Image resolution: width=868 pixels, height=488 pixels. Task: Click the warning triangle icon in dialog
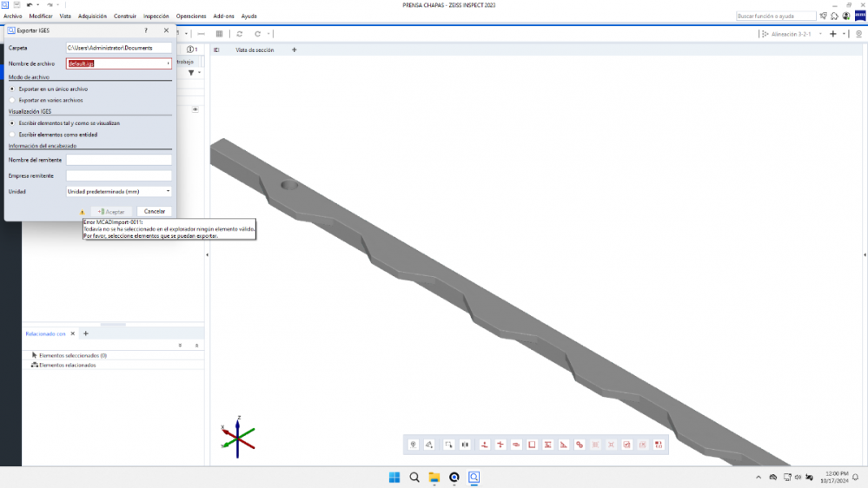click(83, 212)
